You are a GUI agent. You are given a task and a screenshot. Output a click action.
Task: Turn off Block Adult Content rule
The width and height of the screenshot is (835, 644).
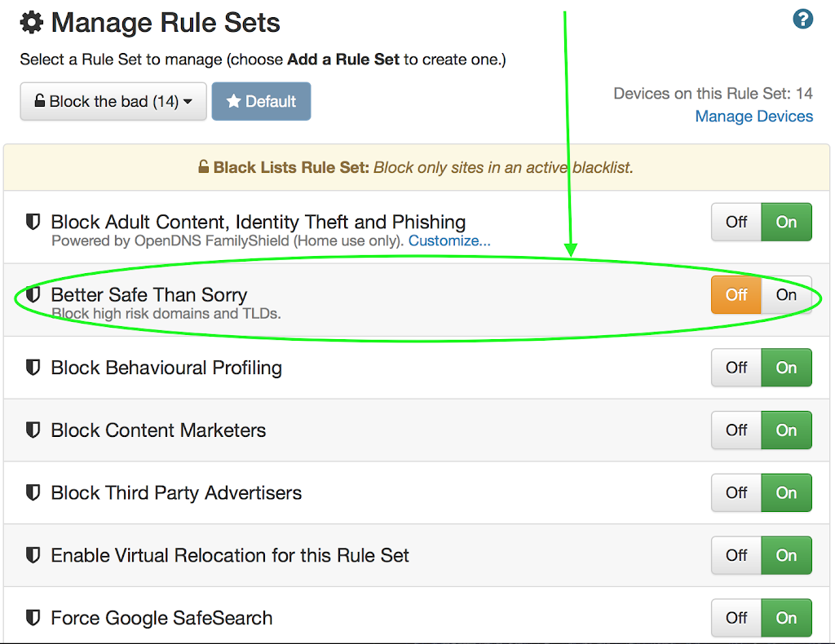pyautogui.click(x=736, y=222)
